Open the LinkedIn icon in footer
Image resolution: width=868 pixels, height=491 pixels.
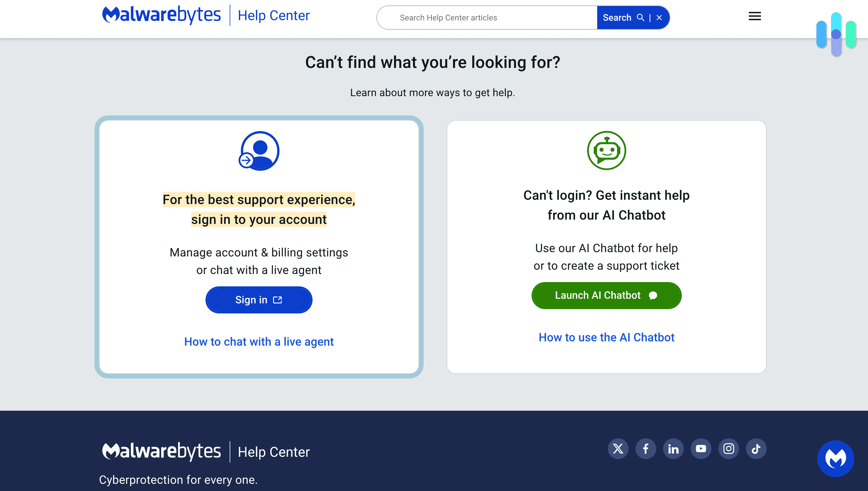click(673, 448)
